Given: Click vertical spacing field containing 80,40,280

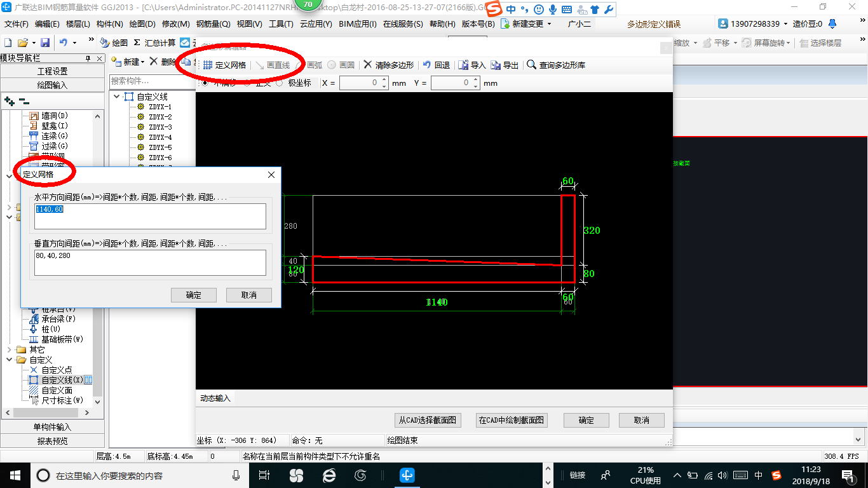Looking at the screenshot, I should 151,262.
